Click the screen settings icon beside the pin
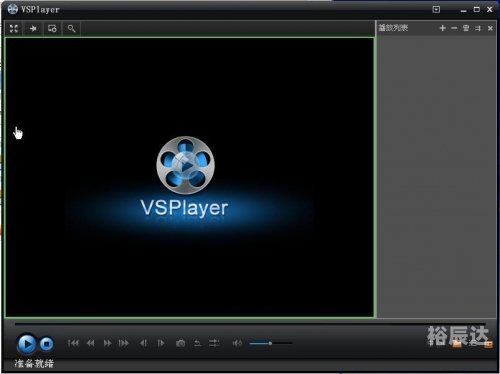 [x=52, y=29]
